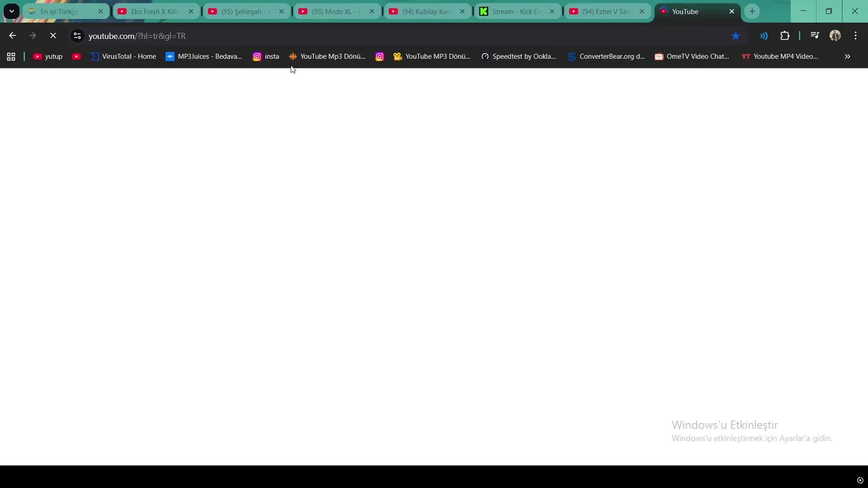Close the 'Stream - Kick' tab
The width and height of the screenshot is (868, 488).
(553, 12)
